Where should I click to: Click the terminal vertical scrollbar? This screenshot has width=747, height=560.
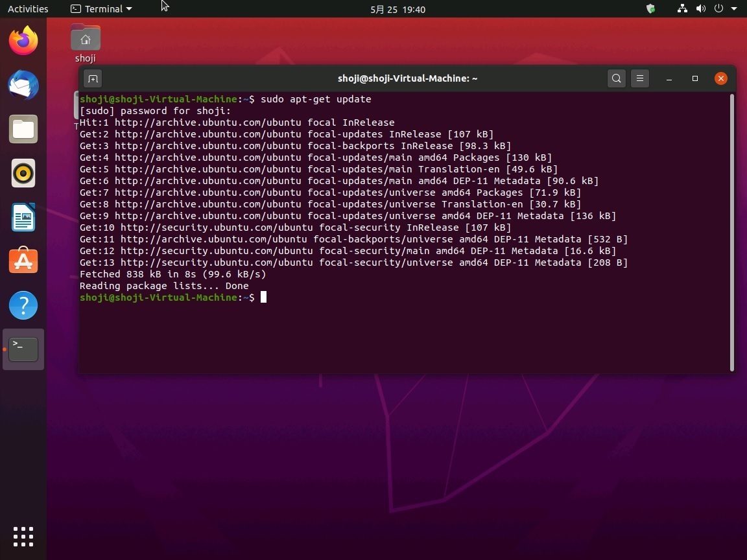[x=731, y=232]
